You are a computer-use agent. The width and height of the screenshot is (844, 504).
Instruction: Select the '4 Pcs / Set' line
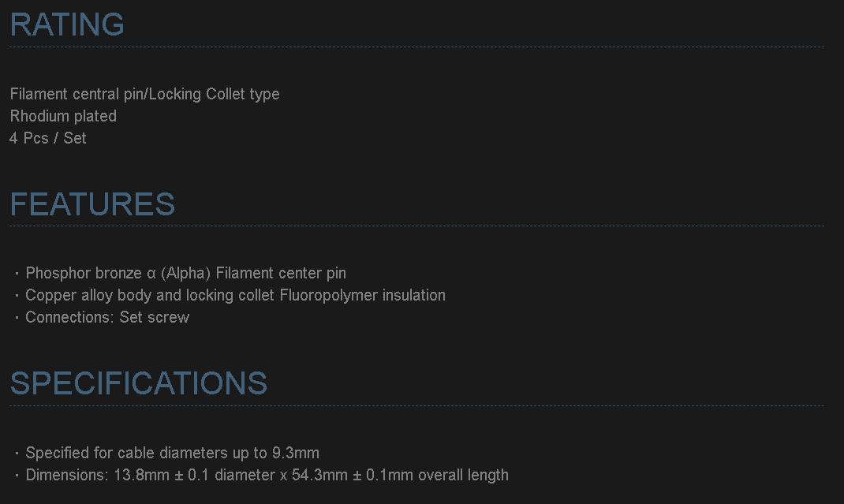point(48,138)
